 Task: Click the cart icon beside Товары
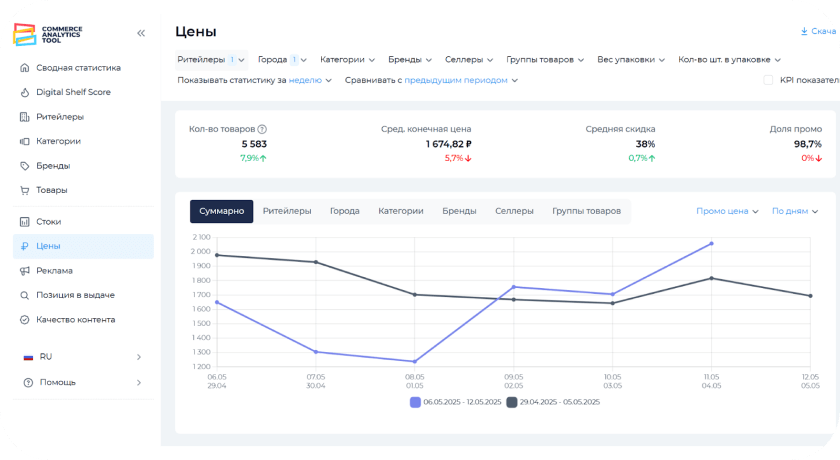[x=25, y=190]
